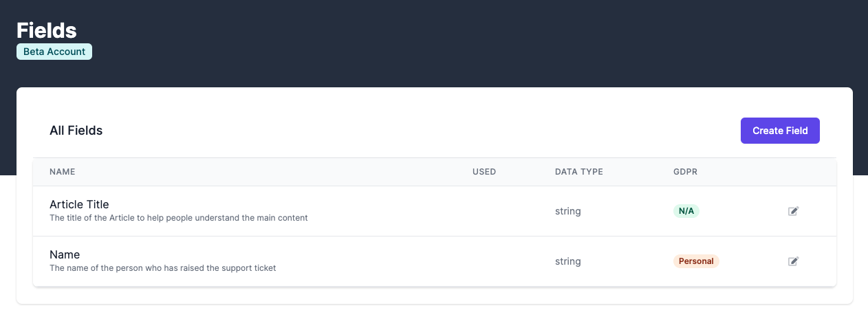Screen dimensions: 868x319
Task: Click the Name field description text
Action: pos(163,268)
